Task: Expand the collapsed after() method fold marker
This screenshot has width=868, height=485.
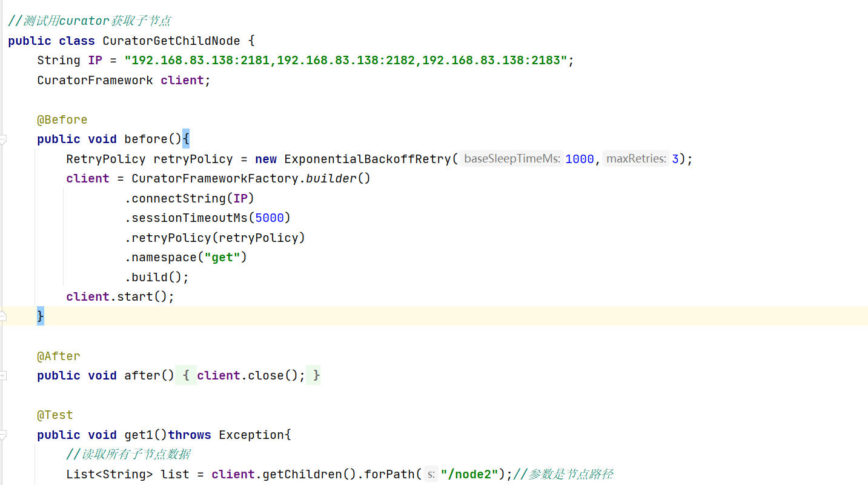Action: coord(3,376)
